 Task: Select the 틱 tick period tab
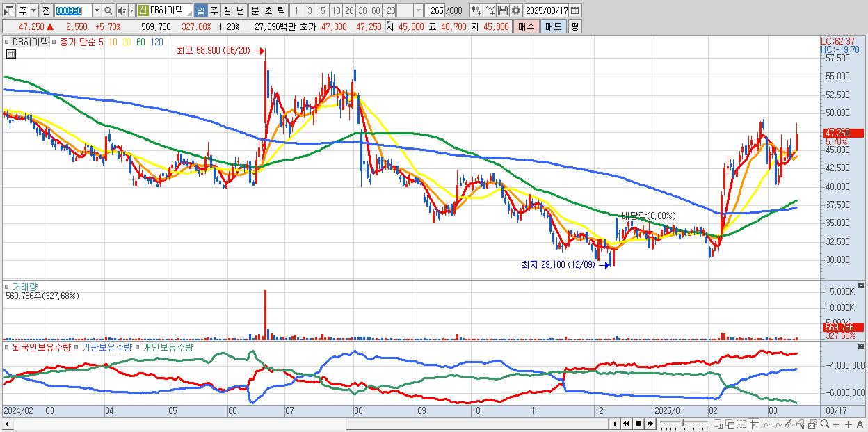point(281,10)
